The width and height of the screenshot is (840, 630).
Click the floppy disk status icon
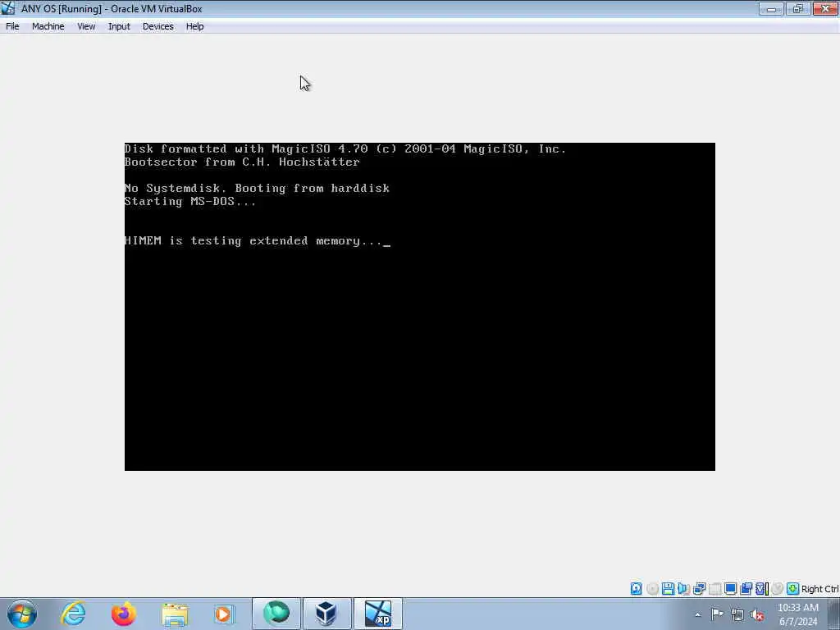coord(668,589)
